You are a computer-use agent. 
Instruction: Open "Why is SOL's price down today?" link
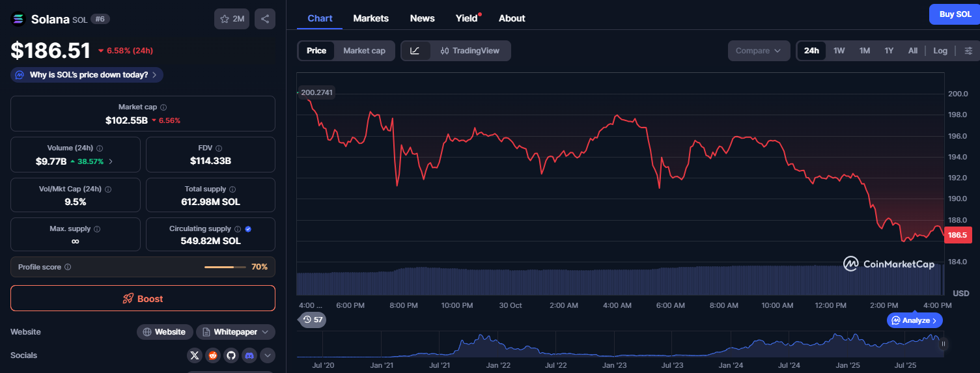[x=87, y=75]
